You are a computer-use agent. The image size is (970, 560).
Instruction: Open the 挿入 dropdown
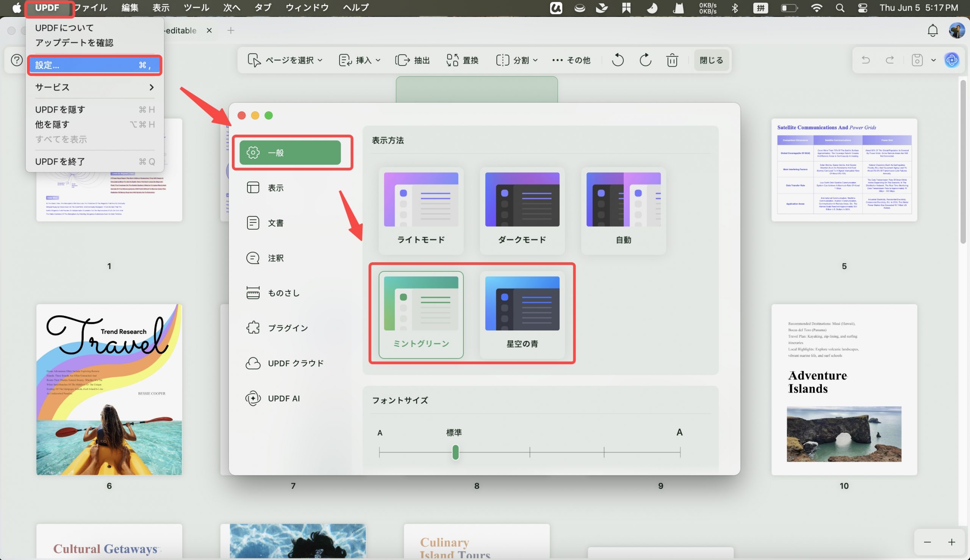point(360,60)
